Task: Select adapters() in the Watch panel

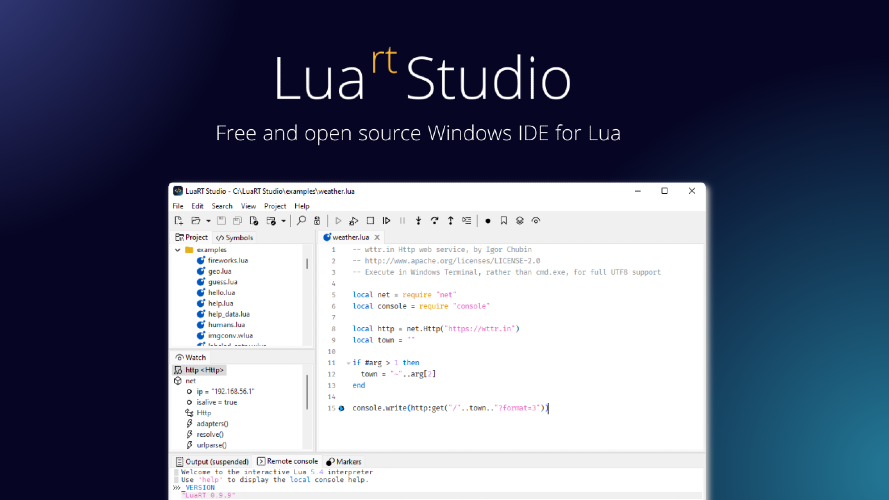Action: [x=212, y=424]
